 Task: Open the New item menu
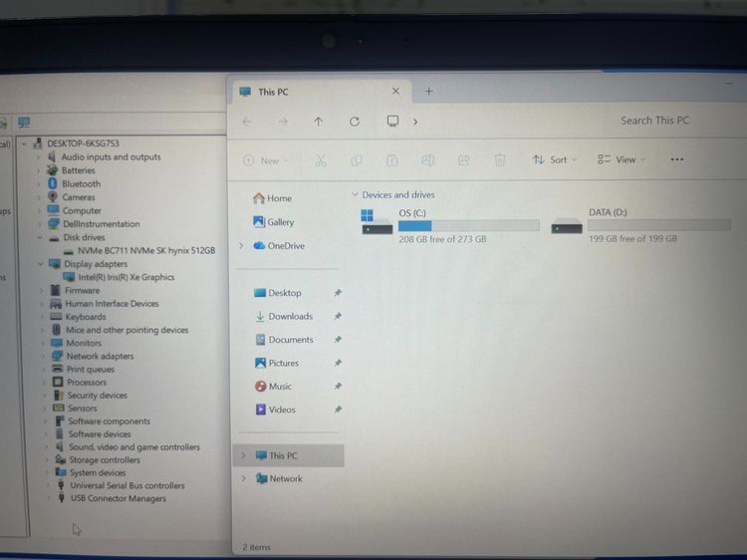(x=265, y=160)
